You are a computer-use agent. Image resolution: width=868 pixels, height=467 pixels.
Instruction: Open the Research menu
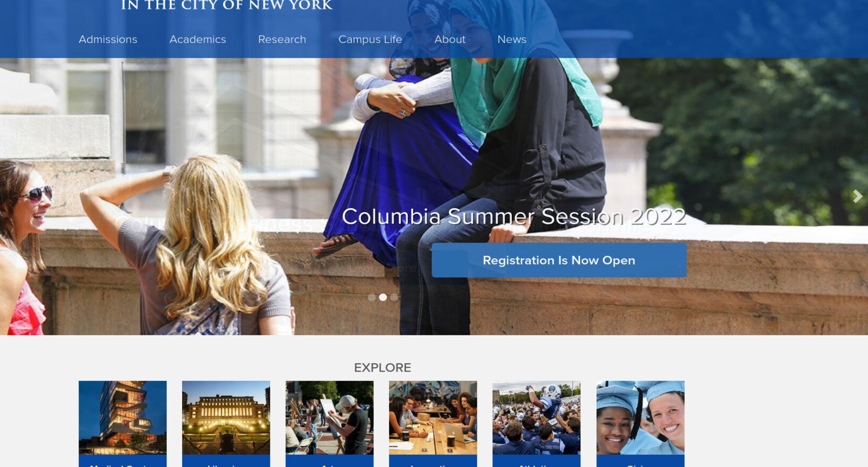point(282,39)
